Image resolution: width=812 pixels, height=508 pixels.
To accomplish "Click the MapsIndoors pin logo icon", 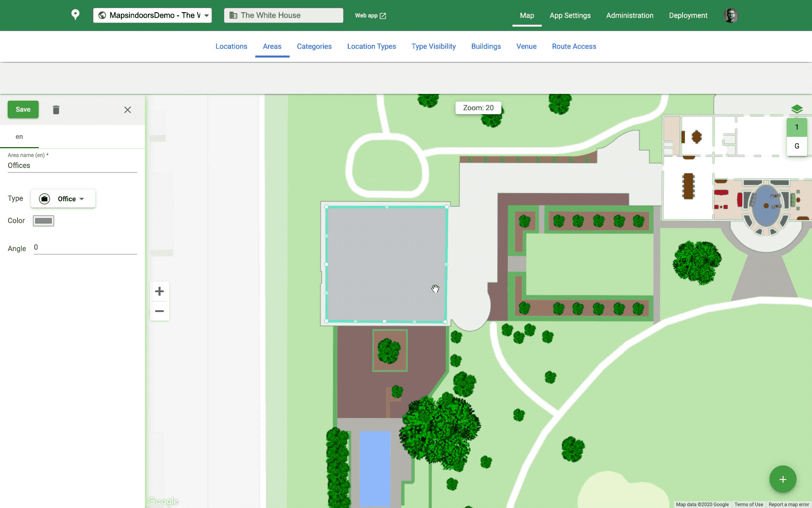I will tap(75, 15).
